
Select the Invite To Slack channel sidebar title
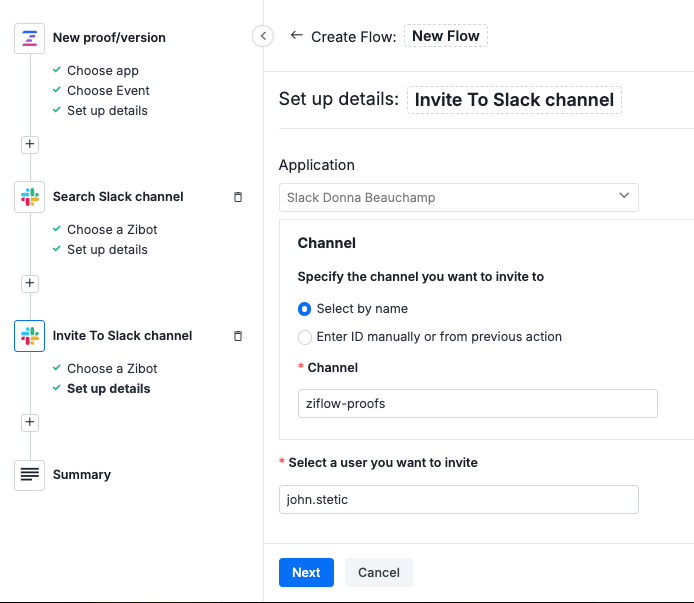123,336
